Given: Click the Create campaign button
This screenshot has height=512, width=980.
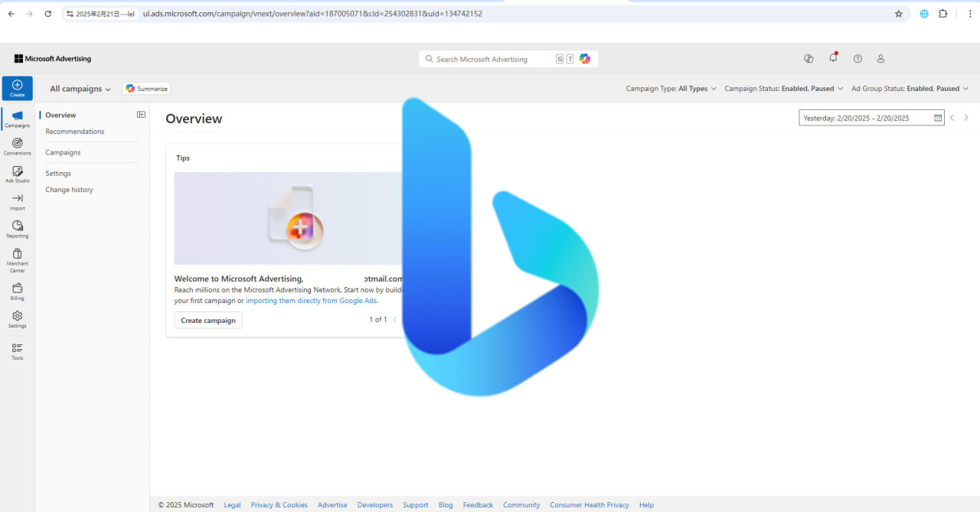Looking at the screenshot, I should [x=208, y=320].
